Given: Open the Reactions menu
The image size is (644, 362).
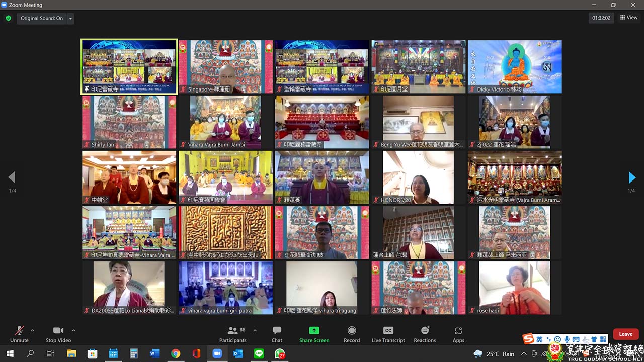Looking at the screenshot, I should point(425,334).
